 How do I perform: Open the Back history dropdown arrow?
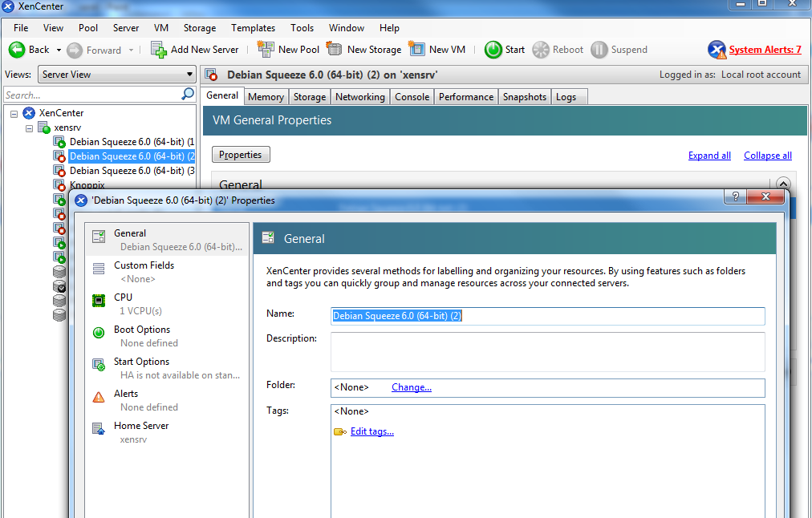coord(59,51)
